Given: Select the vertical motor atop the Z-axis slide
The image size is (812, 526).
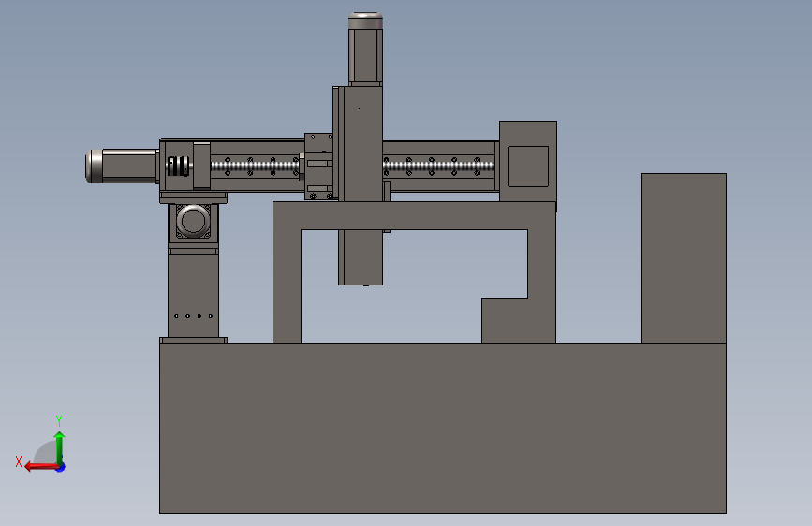Looking at the screenshot, I should [365, 50].
